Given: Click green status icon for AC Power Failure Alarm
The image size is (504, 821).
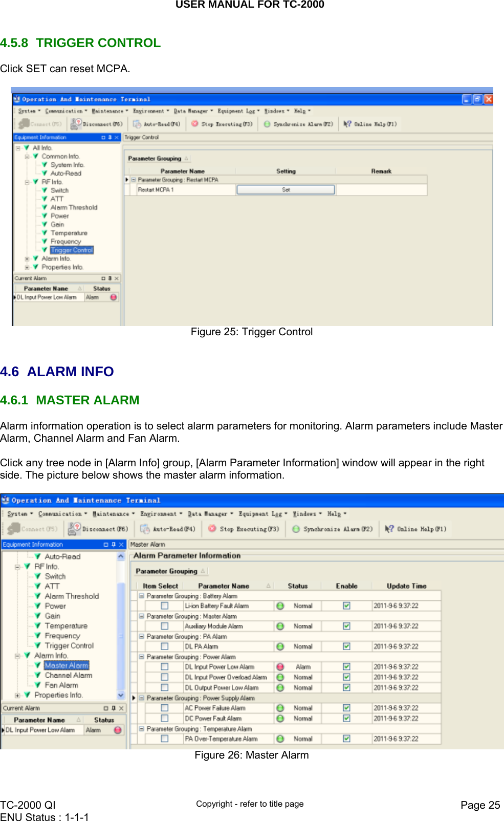Looking at the screenshot, I should 280,708.
